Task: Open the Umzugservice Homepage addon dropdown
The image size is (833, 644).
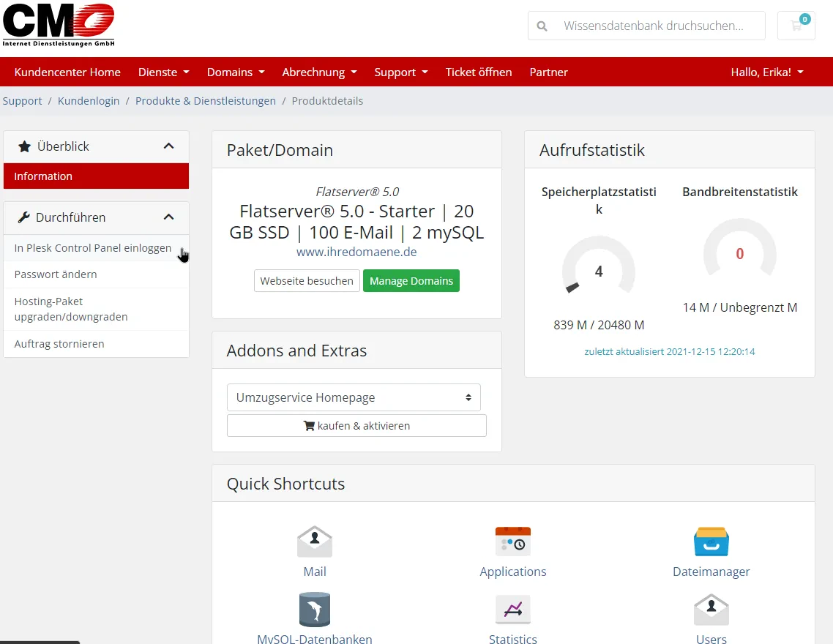Action: click(354, 397)
